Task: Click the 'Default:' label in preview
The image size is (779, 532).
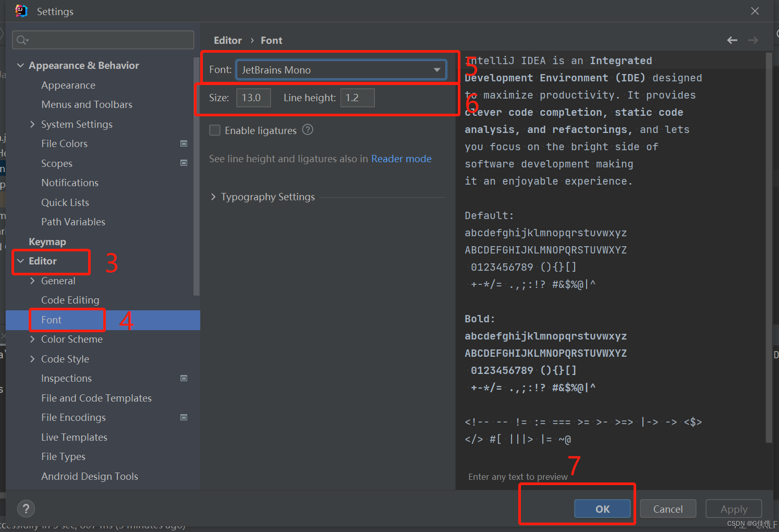Action: pos(489,215)
